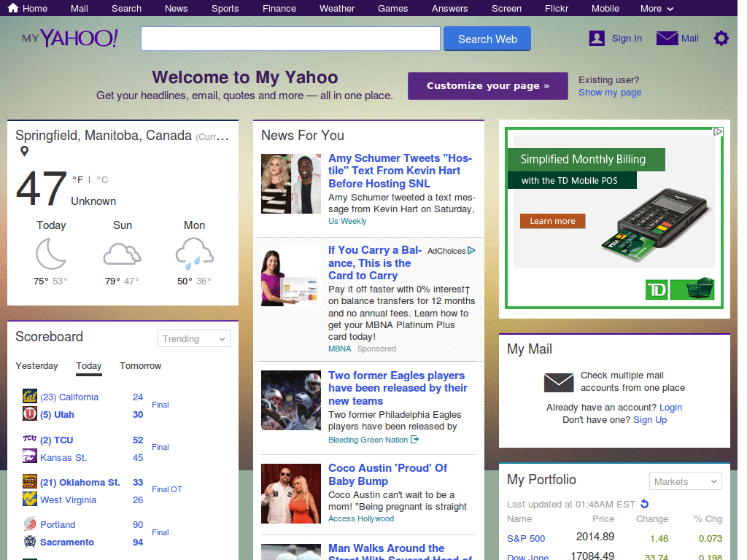Focus the web search input field
Screen dimensions: 747x560
coord(290,39)
